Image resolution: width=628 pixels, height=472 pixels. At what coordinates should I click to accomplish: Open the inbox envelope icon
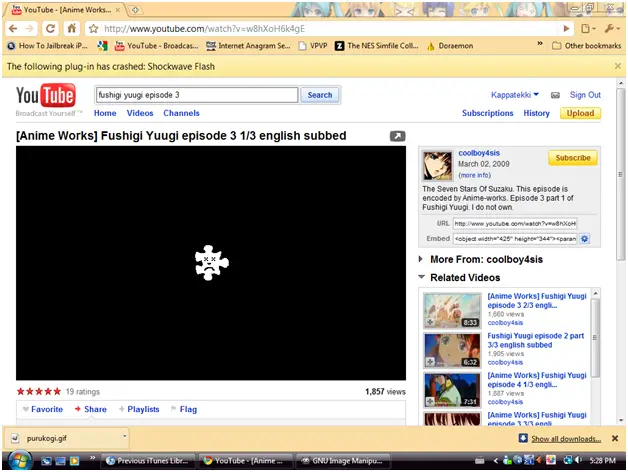555,95
